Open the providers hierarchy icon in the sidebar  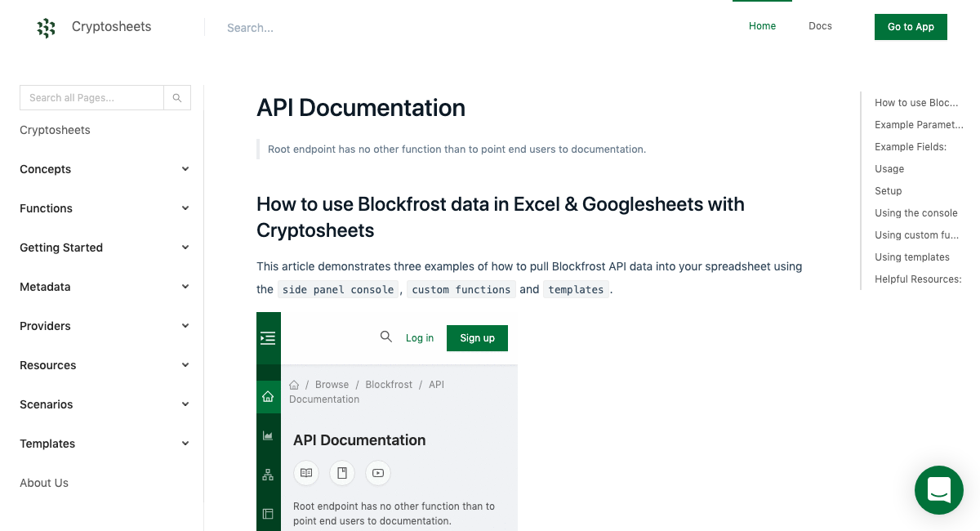coord(268,474)
